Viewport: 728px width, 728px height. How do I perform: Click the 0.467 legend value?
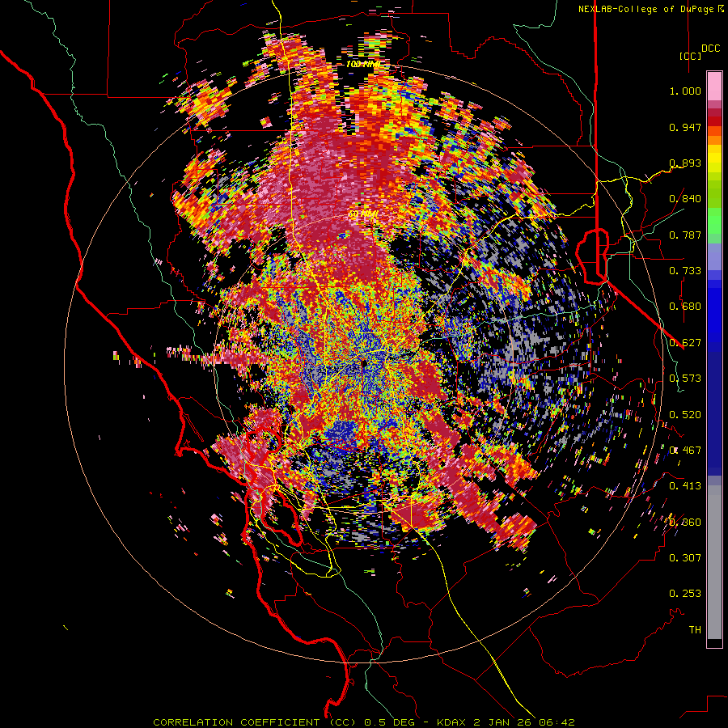[x=685, y=451]
